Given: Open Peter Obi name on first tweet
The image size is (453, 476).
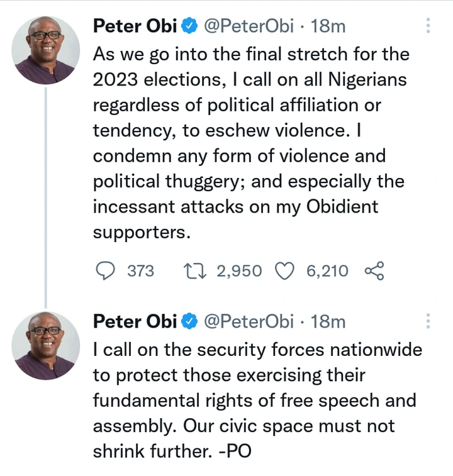Looking at the screenshot, I should pyautogui.click(x=135, y=26).
